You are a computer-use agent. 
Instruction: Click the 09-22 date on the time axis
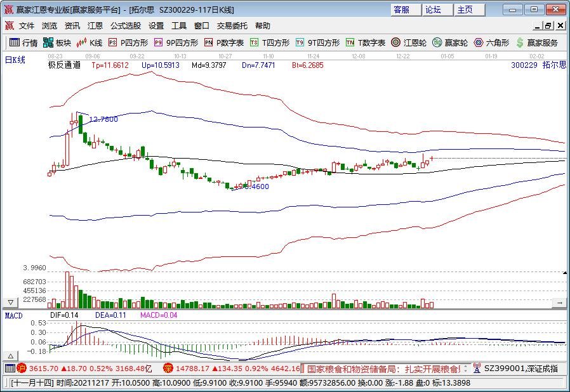tap(137, 56)
